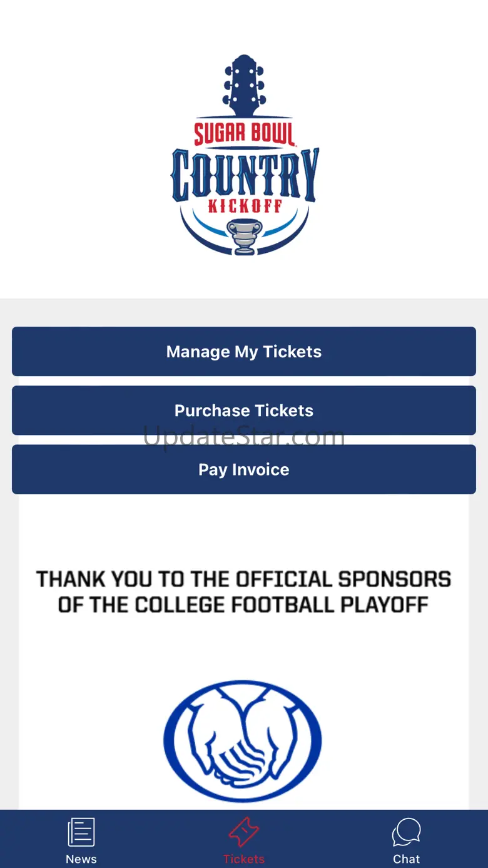Screen dimensions: 488x868
Task: Tap the OF THE COLLEGE FOOTBALL PLAYOFF line
Action: (244, 605)
